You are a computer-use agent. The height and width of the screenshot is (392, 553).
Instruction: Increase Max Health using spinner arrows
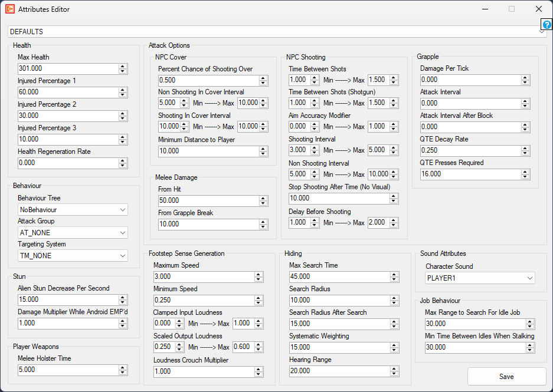[123, 67]
